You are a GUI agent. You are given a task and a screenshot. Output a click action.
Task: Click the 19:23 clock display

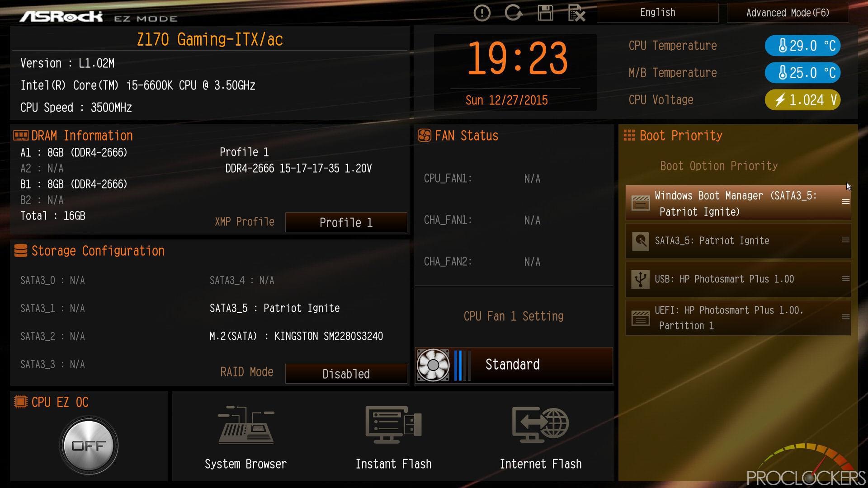[517, 59]
